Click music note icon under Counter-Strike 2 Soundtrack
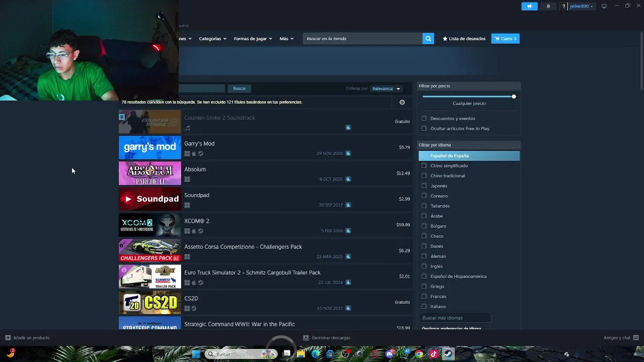This screenshot has width=644, height=362. click(x=187, y=128)
